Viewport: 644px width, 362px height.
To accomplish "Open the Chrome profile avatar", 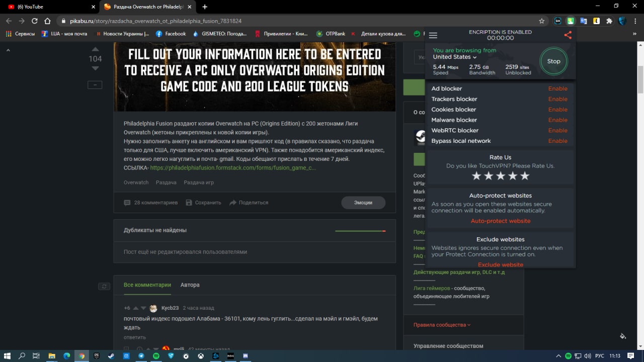I will (622, 21).
